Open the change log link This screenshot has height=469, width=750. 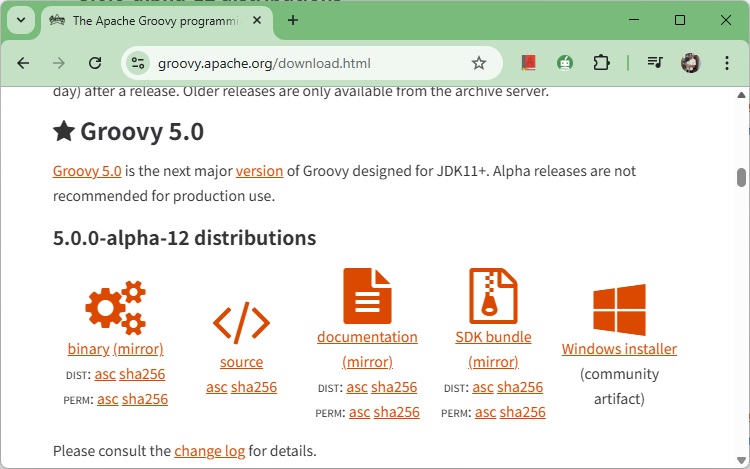coord(209,451)
